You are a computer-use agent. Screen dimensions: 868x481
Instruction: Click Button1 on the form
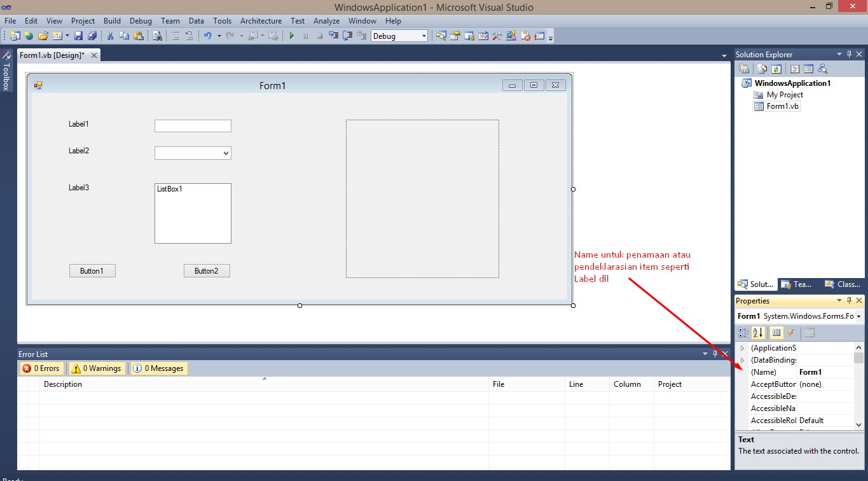(x=92, y=270)
